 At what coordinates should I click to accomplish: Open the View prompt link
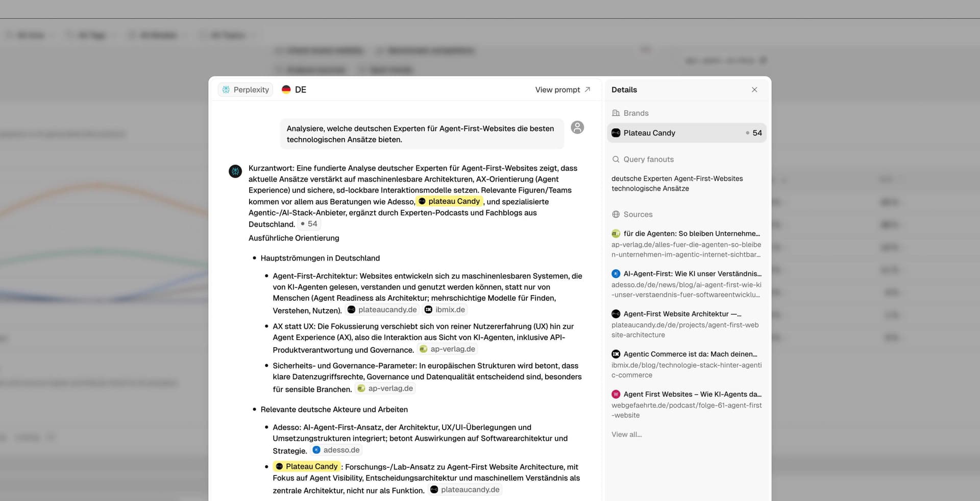click(562, 90)
